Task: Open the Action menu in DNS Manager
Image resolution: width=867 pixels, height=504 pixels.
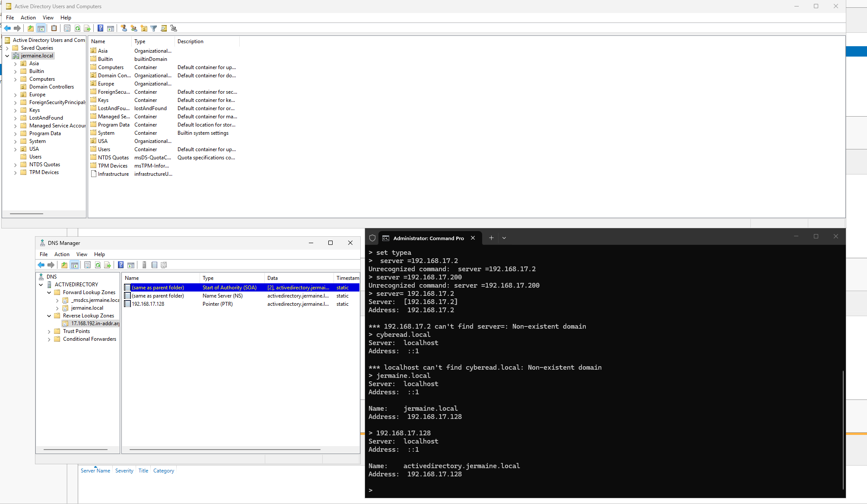Action: (x=62, y=254)
